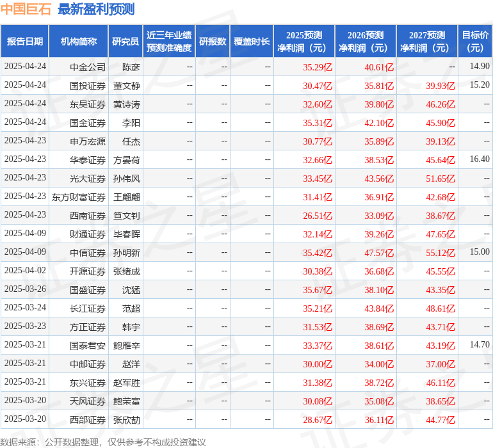Click the 覆盖时长 column header
The width and height of the screenshot is (493, 448).
point(252,41)
